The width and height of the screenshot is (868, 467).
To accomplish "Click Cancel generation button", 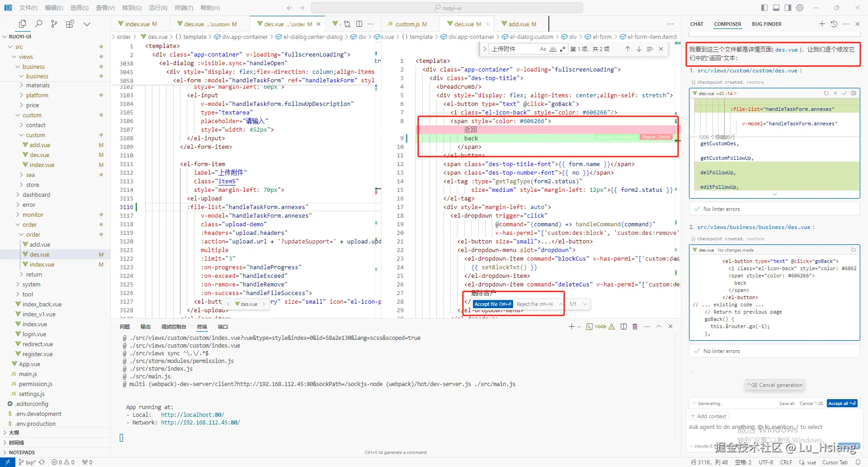I will 776,385.
